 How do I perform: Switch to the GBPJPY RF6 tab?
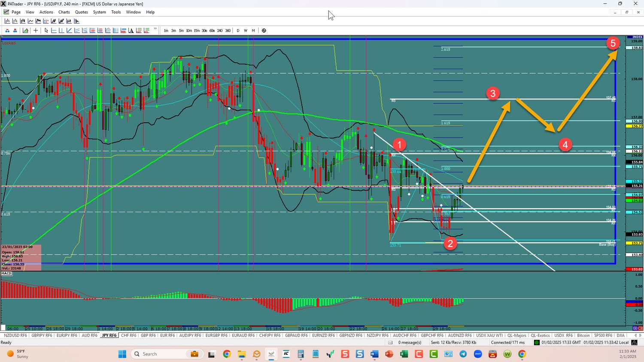coord(42,335)
